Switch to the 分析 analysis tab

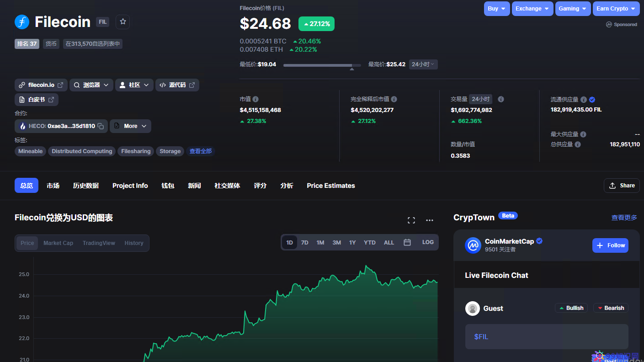(x=287, y=186)
